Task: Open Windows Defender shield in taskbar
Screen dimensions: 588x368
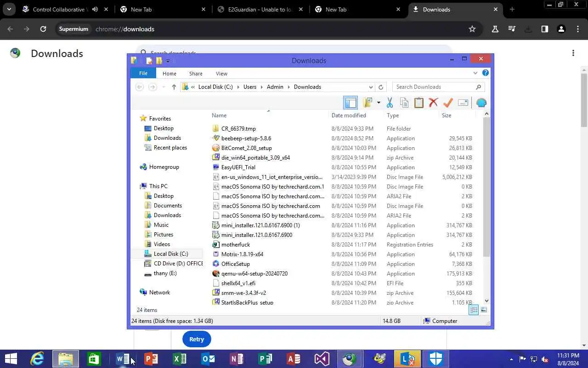Action: click(x=435, y=359)
